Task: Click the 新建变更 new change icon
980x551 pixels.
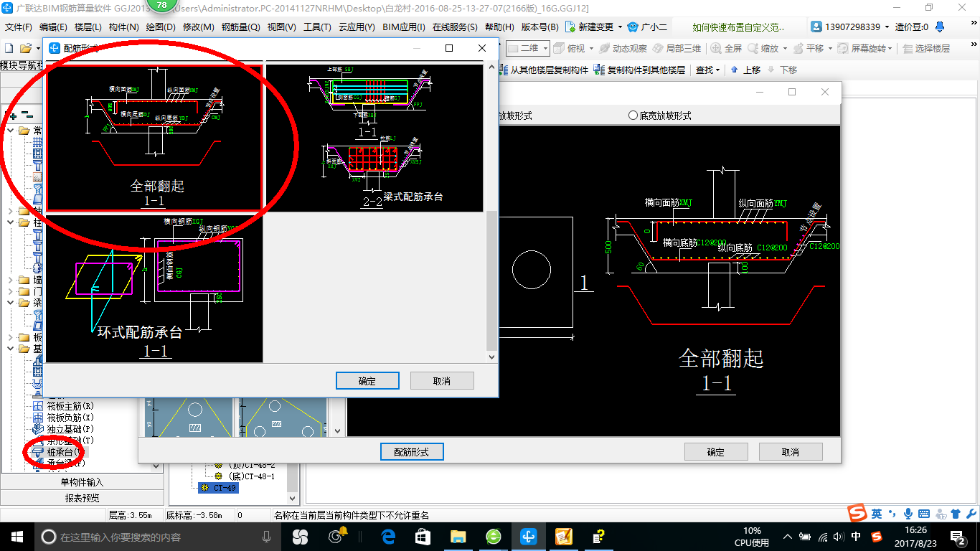Action: (571, 27)
